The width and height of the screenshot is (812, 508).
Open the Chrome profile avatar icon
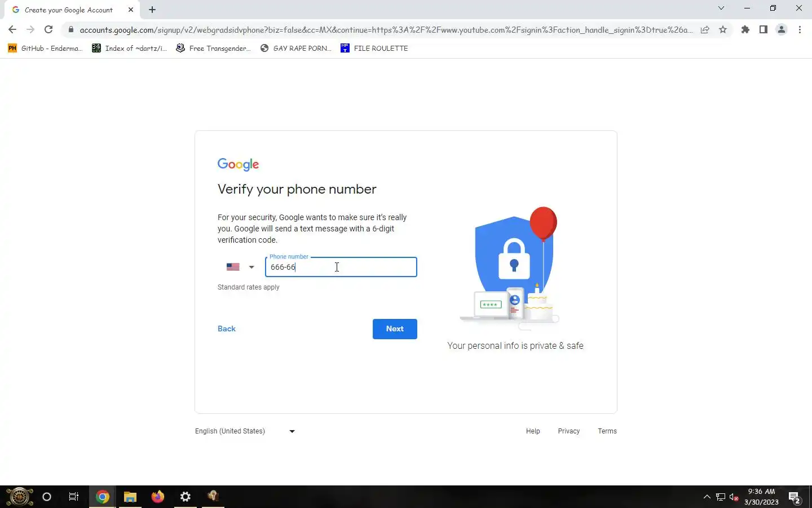(782, 30)
